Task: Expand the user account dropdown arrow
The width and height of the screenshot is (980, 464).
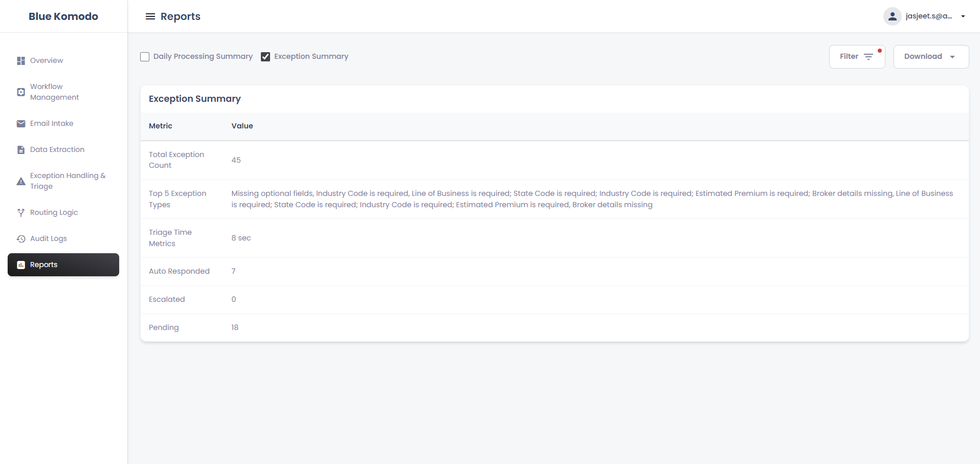Action: pos(963,16)
